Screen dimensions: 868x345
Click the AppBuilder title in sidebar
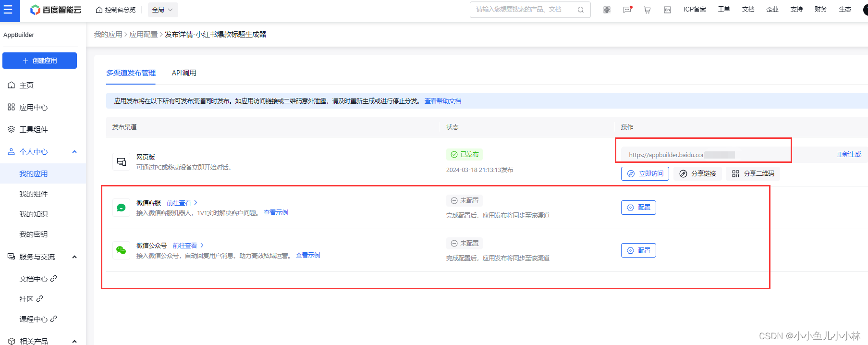coord(19,35)
